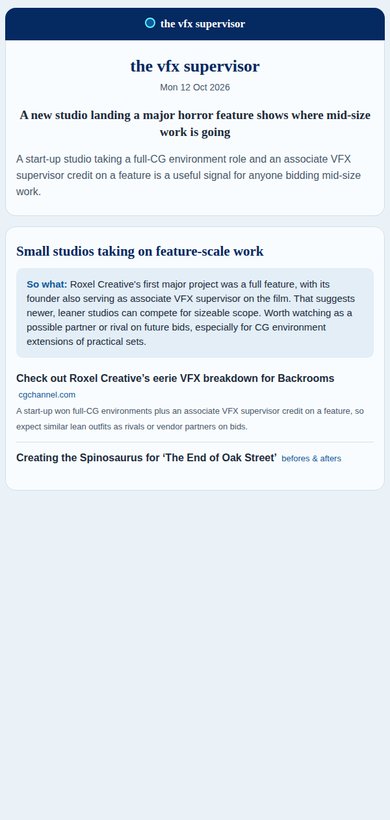
Task: Select the 'Small studios taking on feature-scale work' heading
Action: pyautogui.click(x=140, y=252)
